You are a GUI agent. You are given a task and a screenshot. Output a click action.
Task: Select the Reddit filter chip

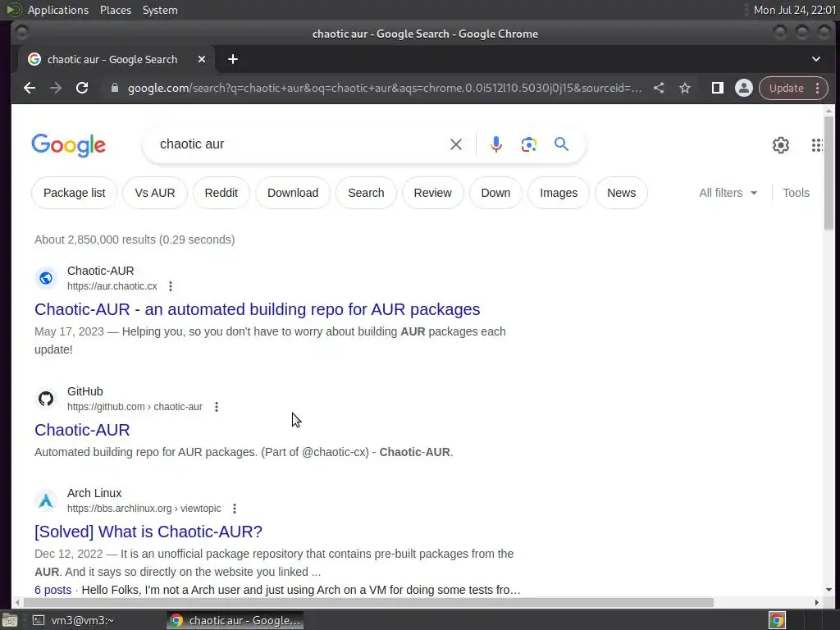221,193
